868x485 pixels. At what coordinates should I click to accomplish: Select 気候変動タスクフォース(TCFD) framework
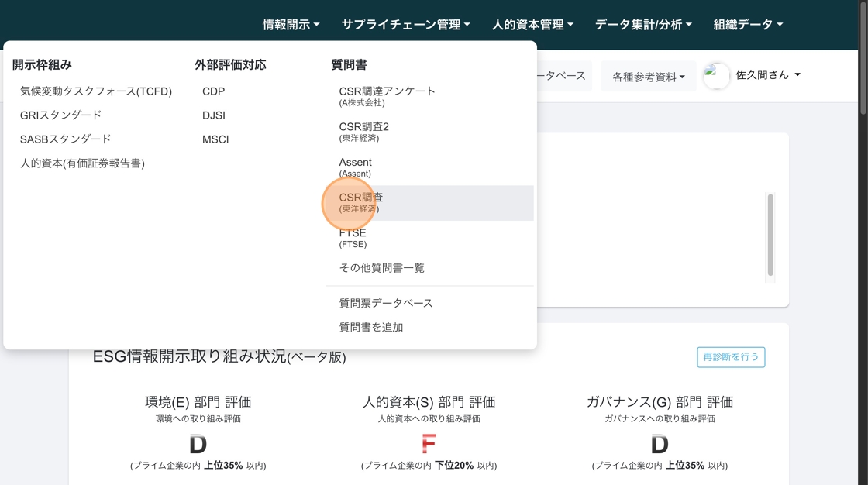[96, 91]
